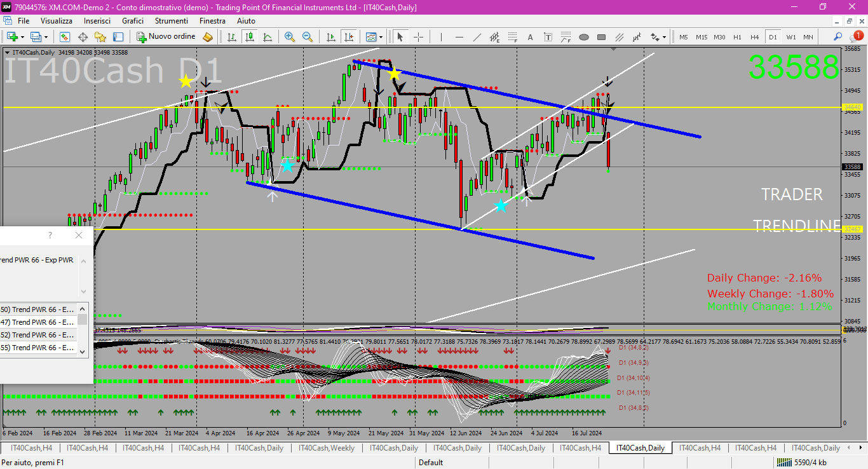This screenshot has width=868, height=469.
Task: Switch to the IT40Cash,Weekly chart tab
Action: point(327,448)
